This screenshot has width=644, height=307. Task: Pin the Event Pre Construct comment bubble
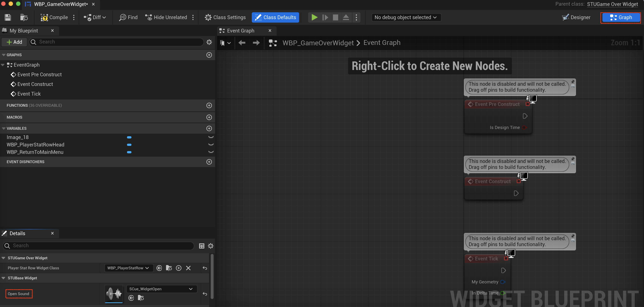point(573,82)
